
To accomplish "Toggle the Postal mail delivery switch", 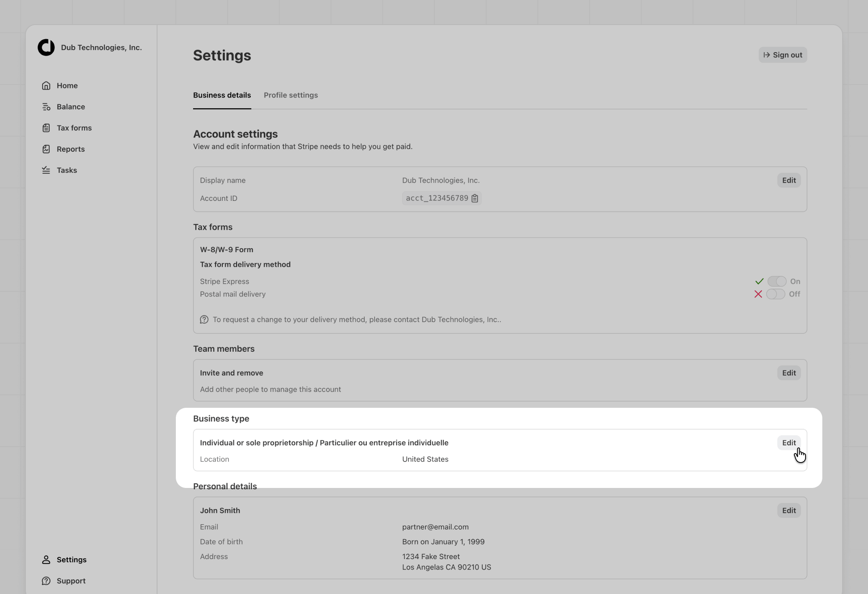I will 775,294.
